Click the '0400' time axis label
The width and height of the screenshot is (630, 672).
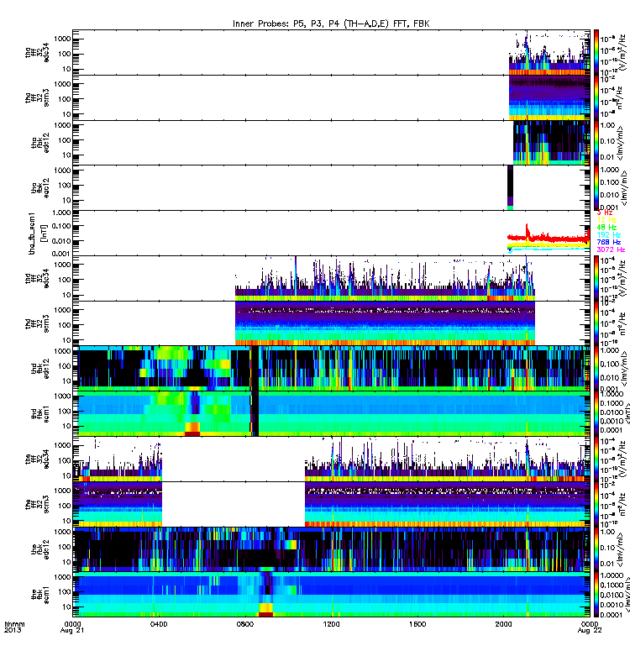click(159, 624)
